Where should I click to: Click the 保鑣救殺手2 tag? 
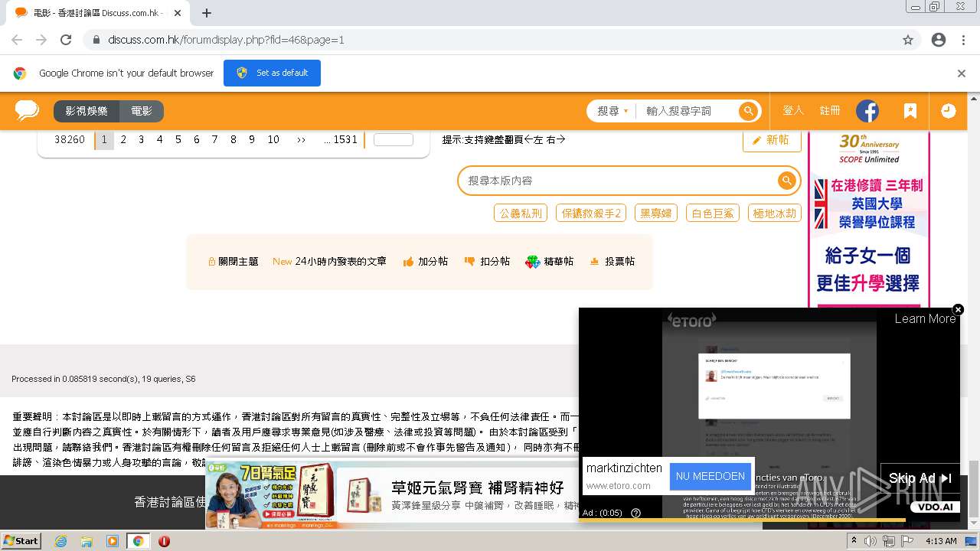click(591, 214)
